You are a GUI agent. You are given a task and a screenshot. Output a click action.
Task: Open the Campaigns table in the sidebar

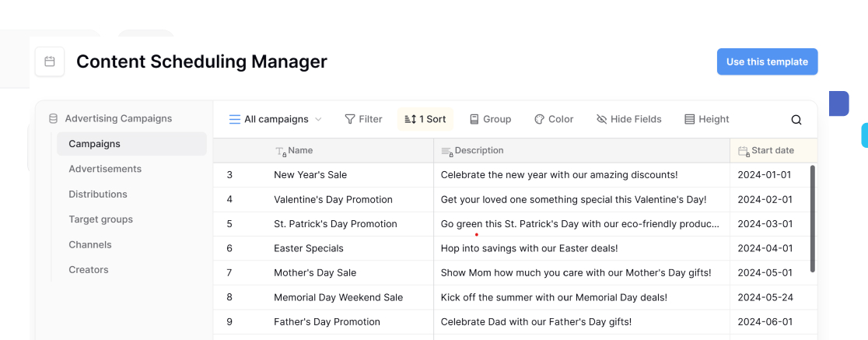tap(131, 144)
